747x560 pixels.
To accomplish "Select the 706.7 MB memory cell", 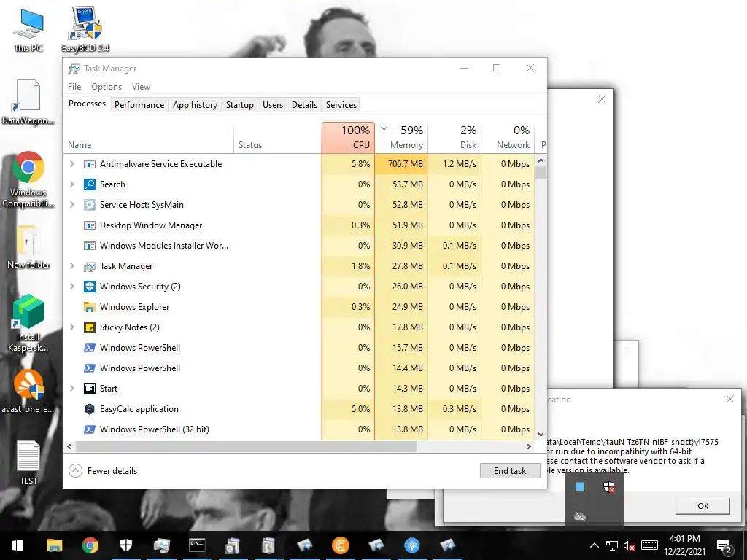I will tap(401, 164).
